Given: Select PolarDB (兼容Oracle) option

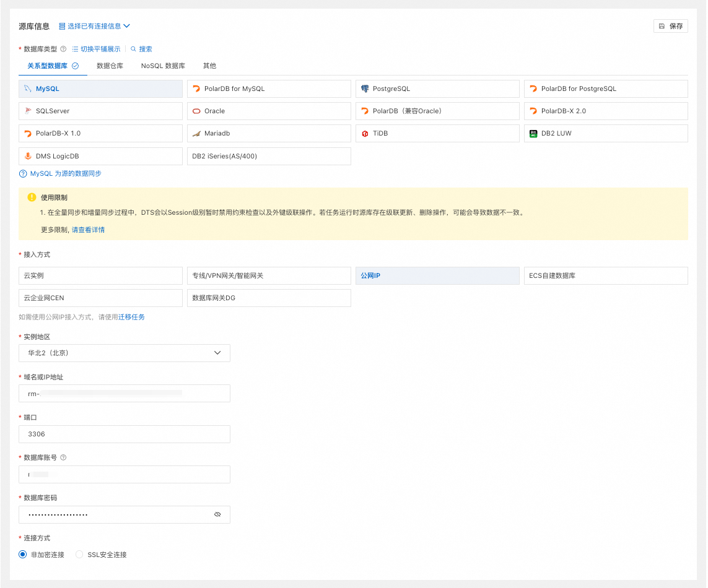Looking at the screenshot, I should click(437, 111).
